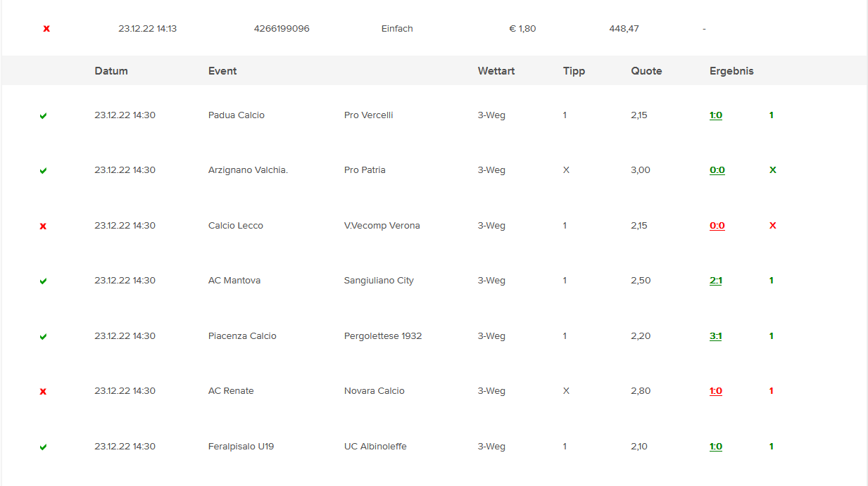868x486 pixels.
Task: Open 3:1 result for Piacenza Calcio
Action: [716, 336]
